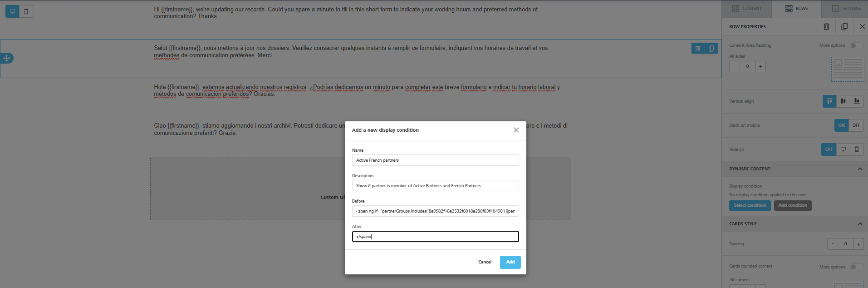
Task: Select bottom vertical align icon
Action: pos(857,101)
